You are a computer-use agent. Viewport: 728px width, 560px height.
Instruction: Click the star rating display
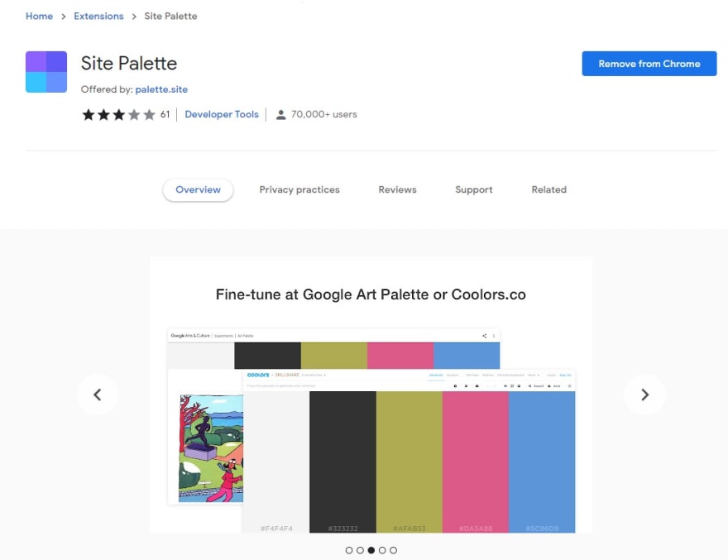pos(118,114)
